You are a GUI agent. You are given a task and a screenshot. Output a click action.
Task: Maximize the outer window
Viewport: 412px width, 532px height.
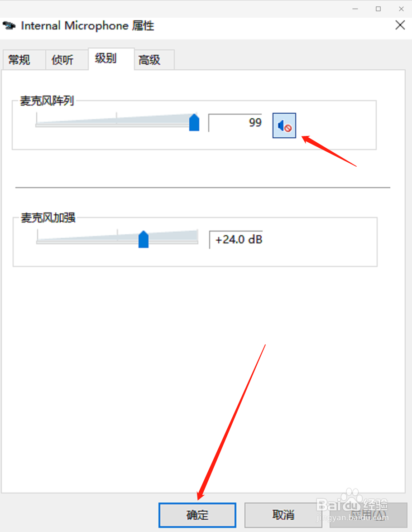[x=378, y=9]
